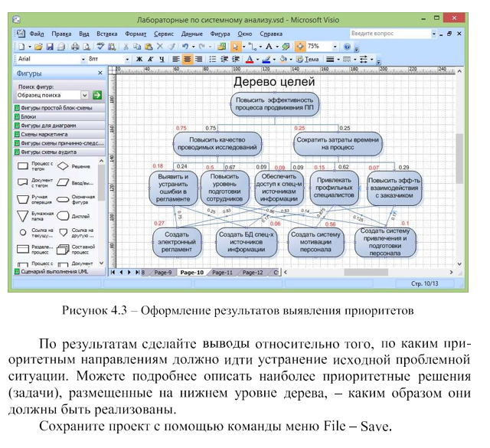Viewport: 490px width, 448px height.
Task: Expand the Undo history dropdown arrow
Action: [x=194, y=47]
